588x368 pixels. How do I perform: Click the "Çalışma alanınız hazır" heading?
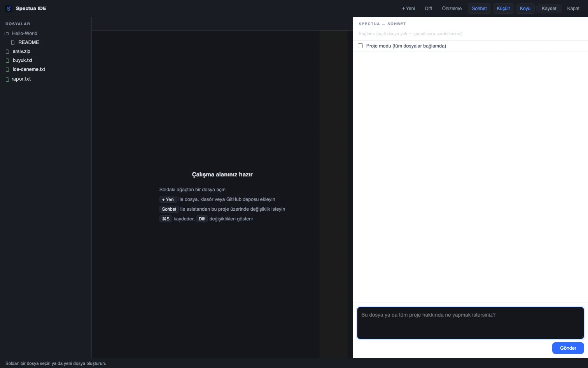[x=222, y=174]
